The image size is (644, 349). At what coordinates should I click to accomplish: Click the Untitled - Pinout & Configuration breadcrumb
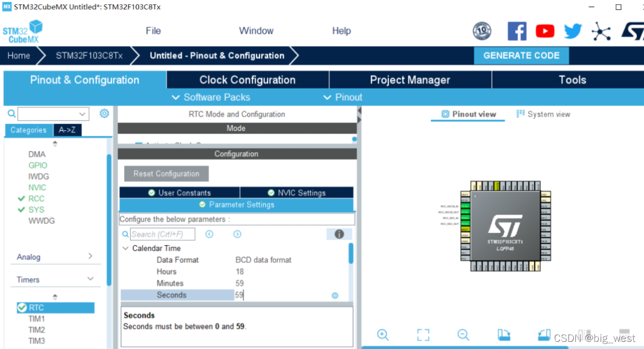[217, 56]
